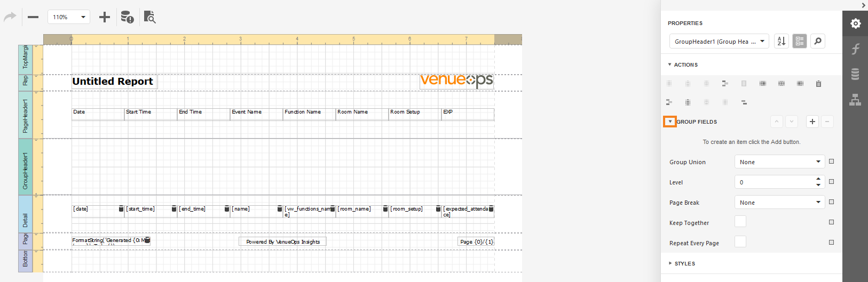Select the [room_name] detail cell
The height and width of the screenshot is (282, 868).
pyautogui.click(x=362, y=212)
